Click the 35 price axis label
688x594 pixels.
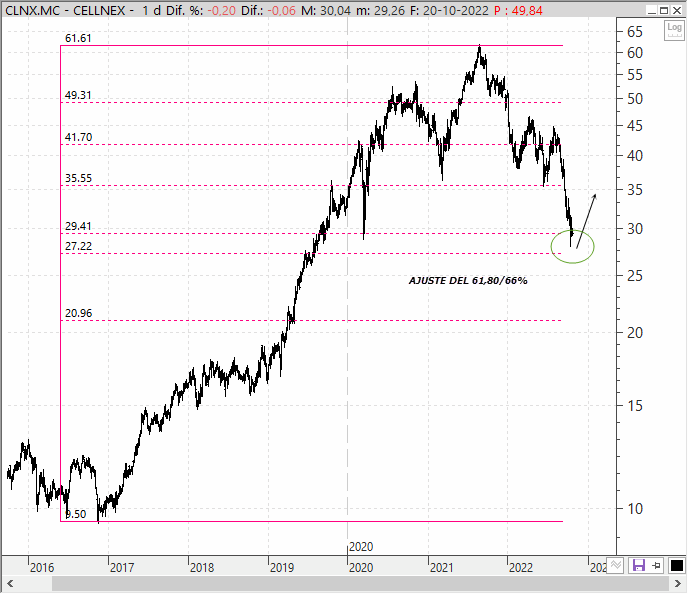click(x=635, y=190)
